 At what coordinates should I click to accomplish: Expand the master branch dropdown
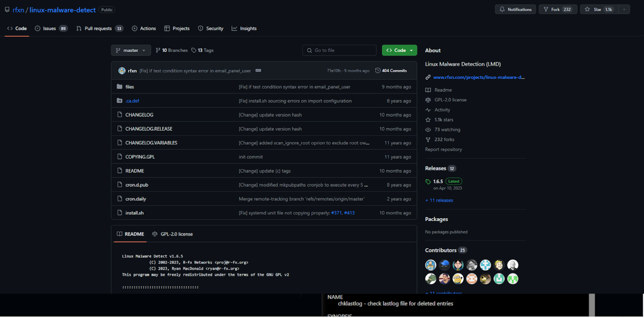pyautogui.click(x=131, y=50)
